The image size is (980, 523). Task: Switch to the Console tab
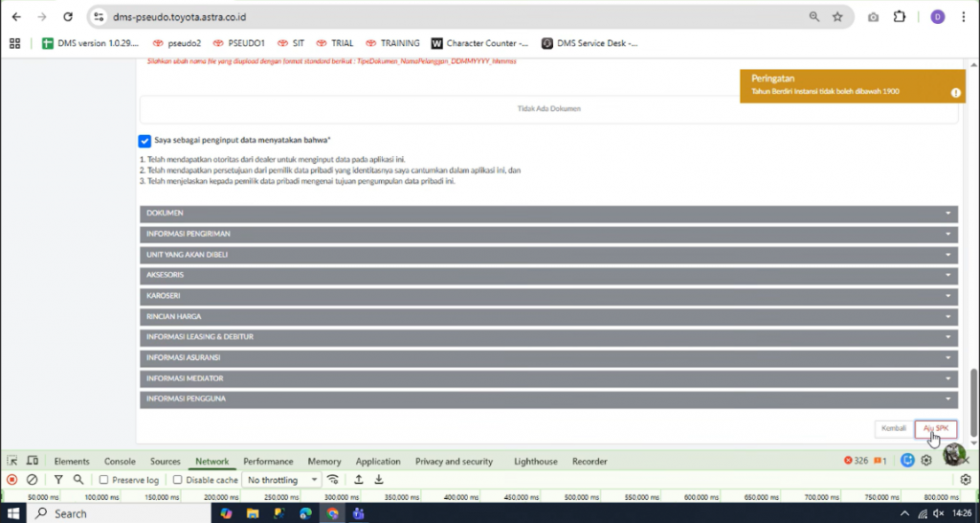[x=120, y=462]
